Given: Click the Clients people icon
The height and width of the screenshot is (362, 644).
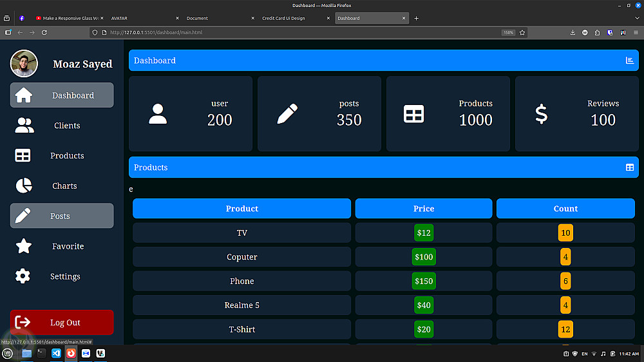Looking at the screenshot, I should (24, 126).
